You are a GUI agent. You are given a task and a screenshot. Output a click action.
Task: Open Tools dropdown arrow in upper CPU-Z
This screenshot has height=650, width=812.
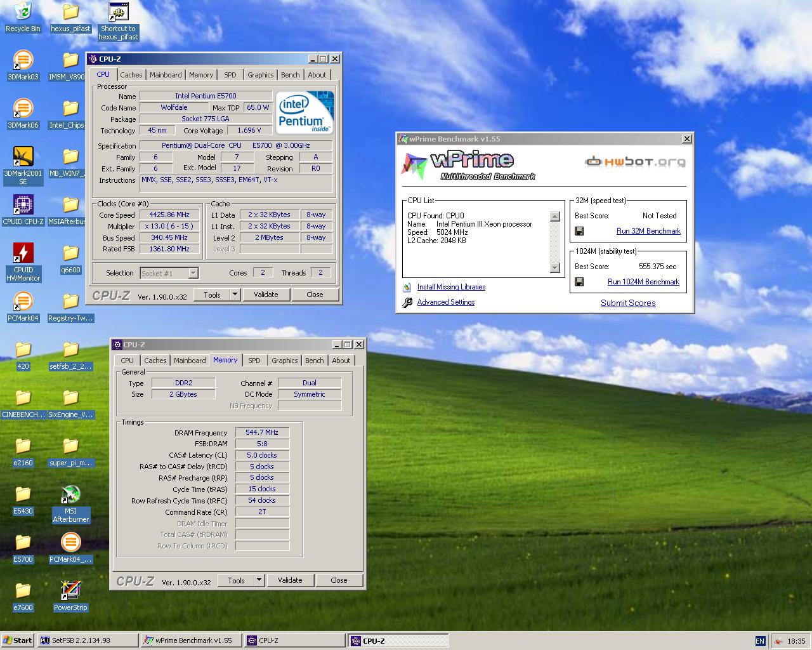coord(235,295)
